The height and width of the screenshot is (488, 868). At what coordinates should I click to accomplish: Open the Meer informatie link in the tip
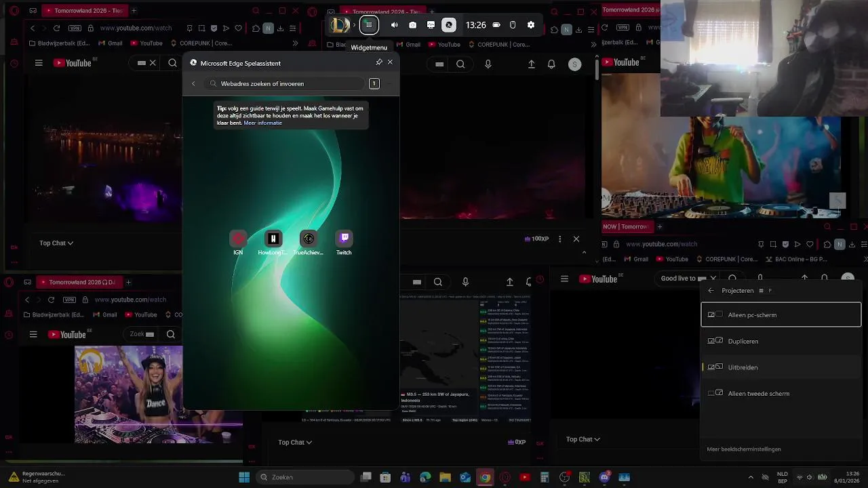pyautogui.click(x=263, y=123)
